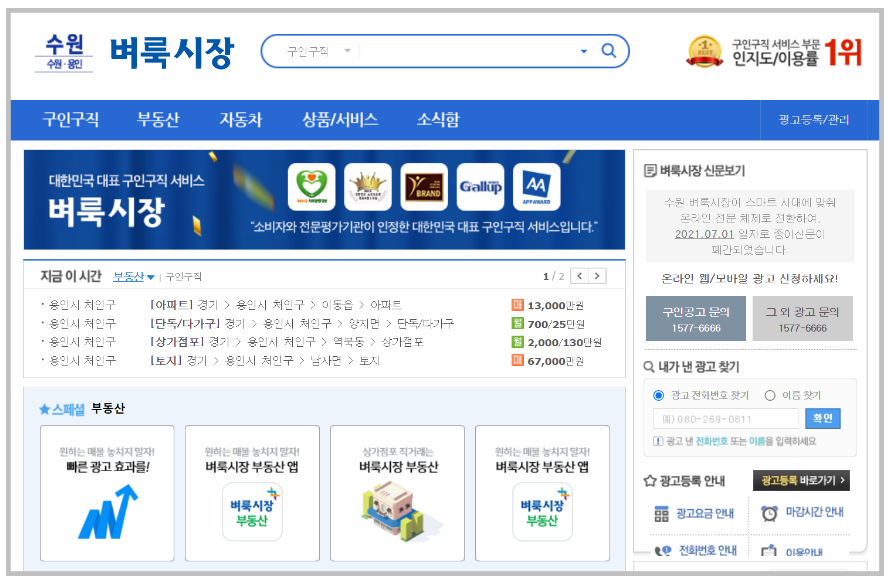
Task: Select 이름 찾기 radio
Action: coord(770,396)
